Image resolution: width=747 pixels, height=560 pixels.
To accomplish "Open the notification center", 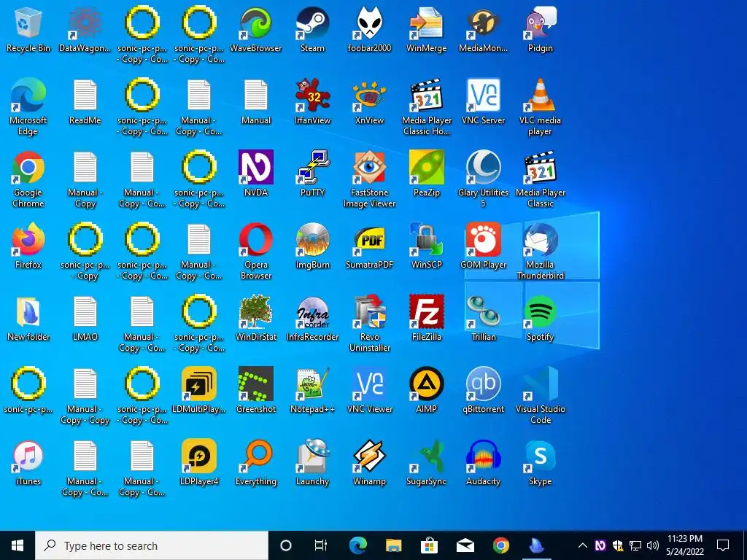I will pos(723,545).
